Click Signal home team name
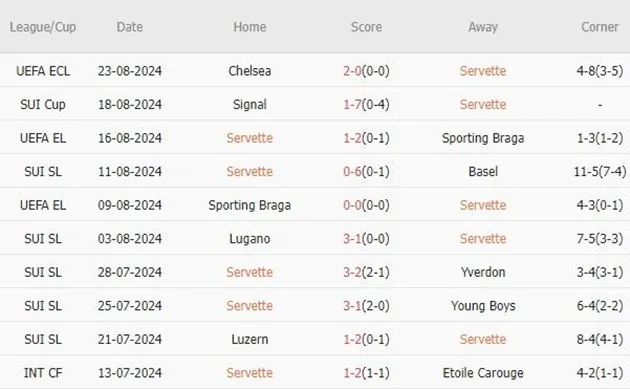 pyautogui.click(x=250, y=104)
